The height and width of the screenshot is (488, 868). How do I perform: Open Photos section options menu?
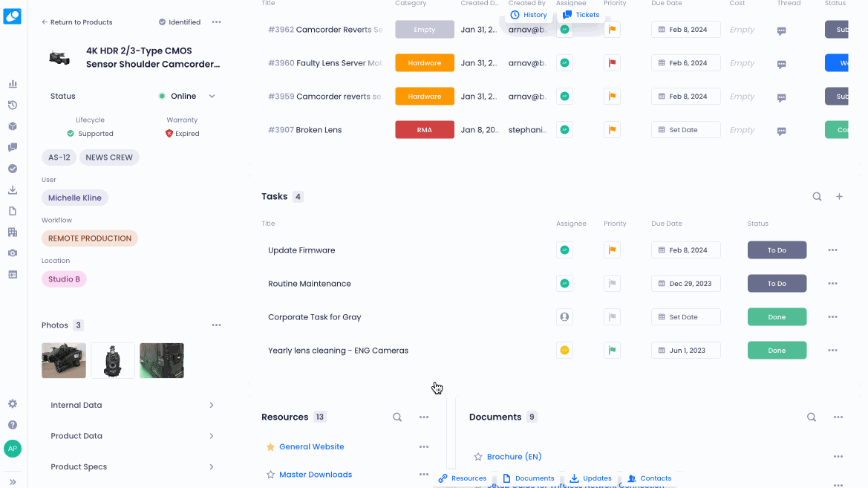[x=217, y=325]
